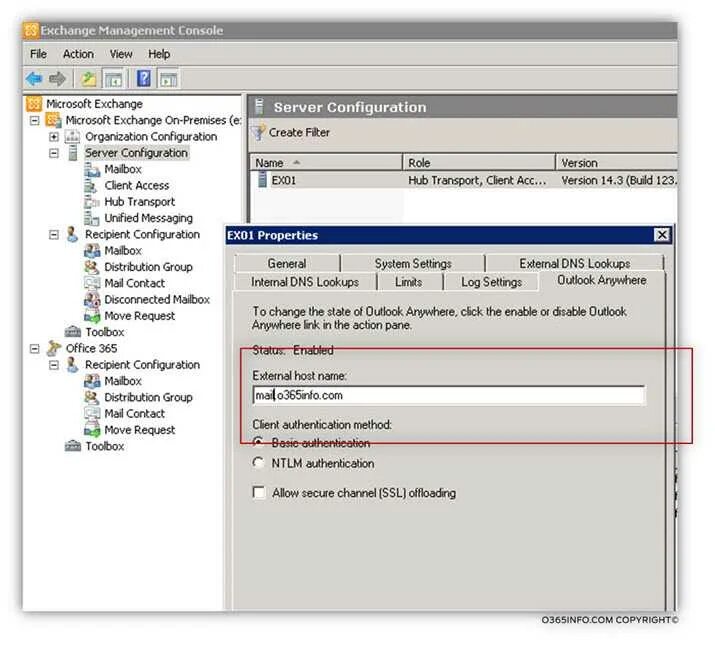Close the EX01 Properties dialog
715x651 pixels.
click(x=662, y=235)
